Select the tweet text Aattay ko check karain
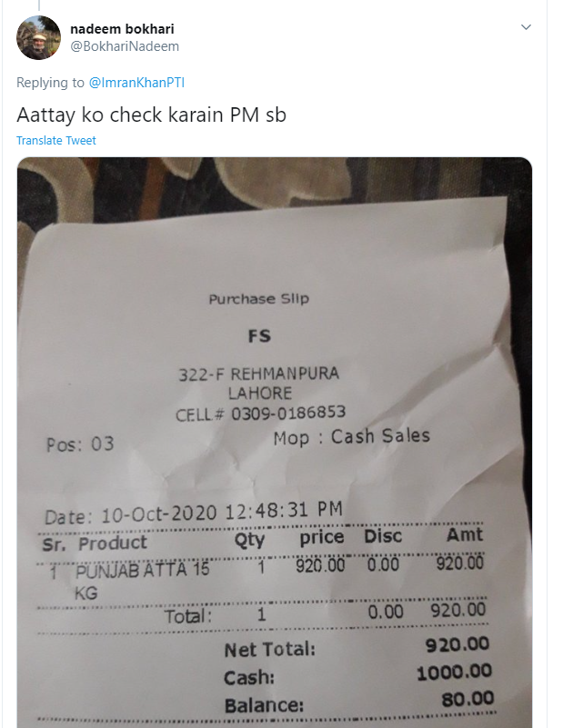 tap(121, 115)
